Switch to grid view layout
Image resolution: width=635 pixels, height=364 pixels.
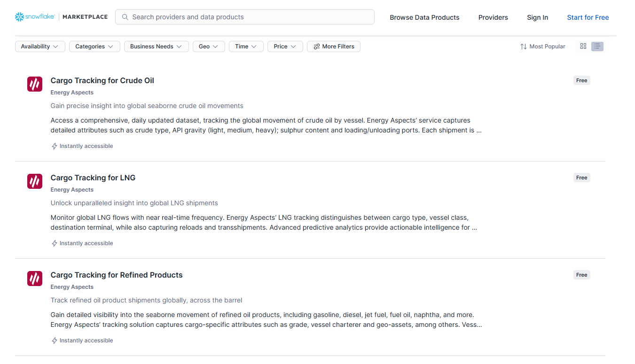(583, 46)
